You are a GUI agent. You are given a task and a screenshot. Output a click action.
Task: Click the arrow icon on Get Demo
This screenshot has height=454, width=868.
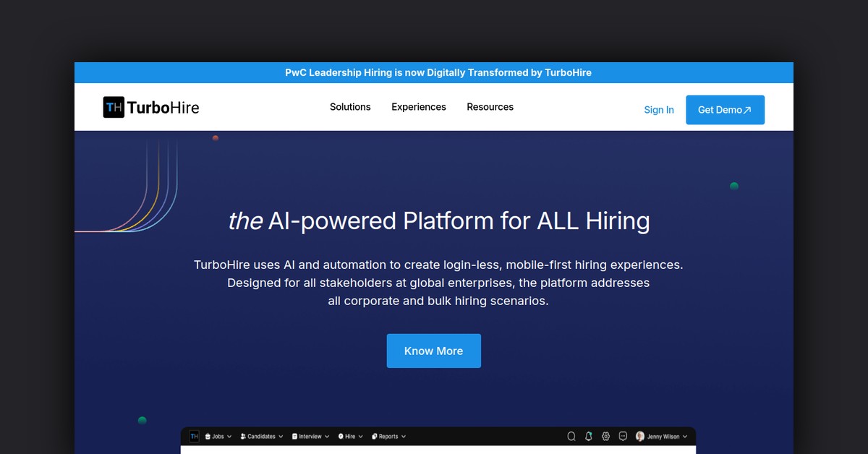point(747,110)
